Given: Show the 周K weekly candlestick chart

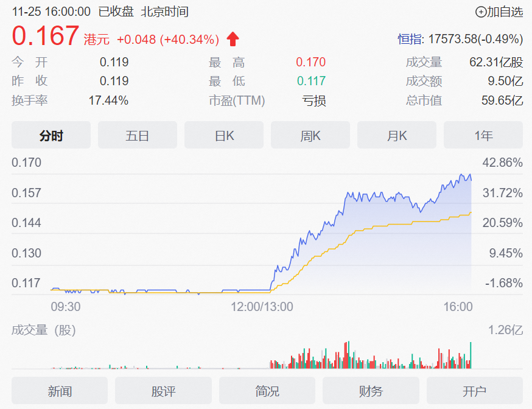Looking at the screenshot, I should pos(310,135).
